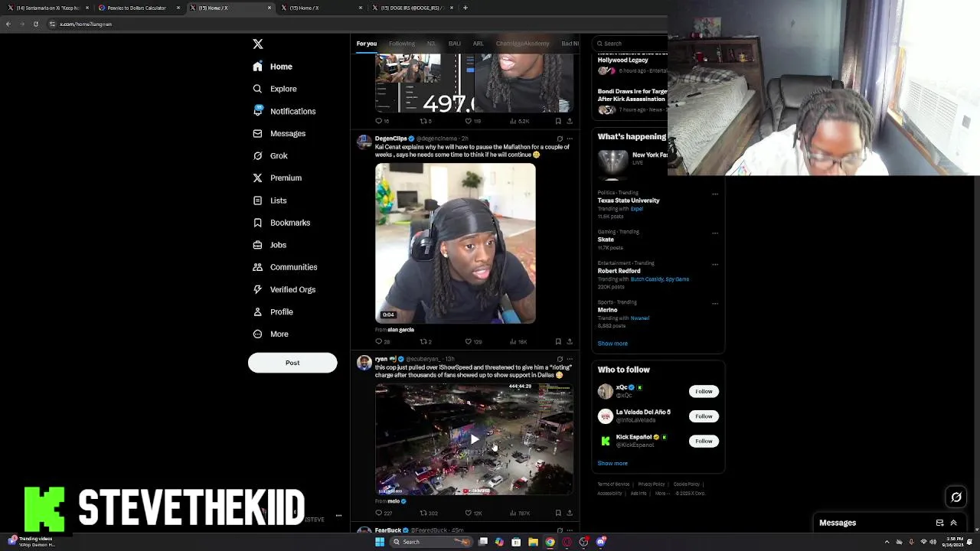Image resolution: width=980 pixels, height=551 pixels.
Task: Open more options for Robert Redford trend
Action: pyautogui.click(x=715, y=264)
